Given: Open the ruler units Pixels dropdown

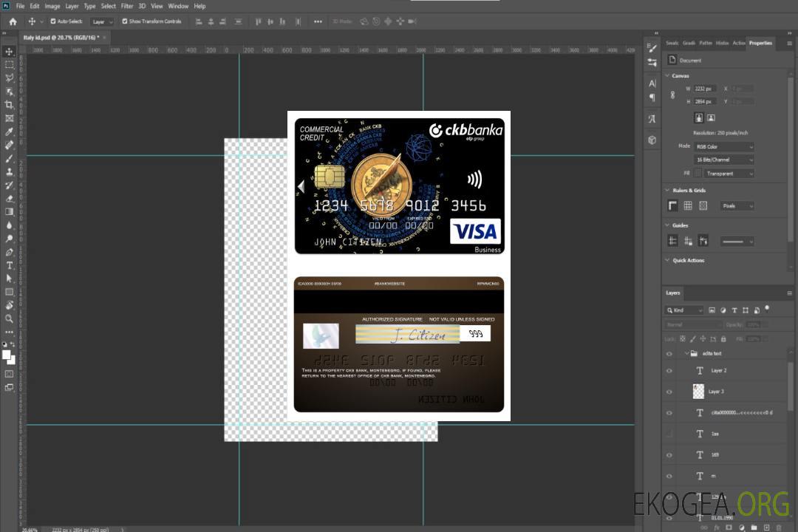Looking at the screenshot, I should pyautogui.click(x=737, y=205).
